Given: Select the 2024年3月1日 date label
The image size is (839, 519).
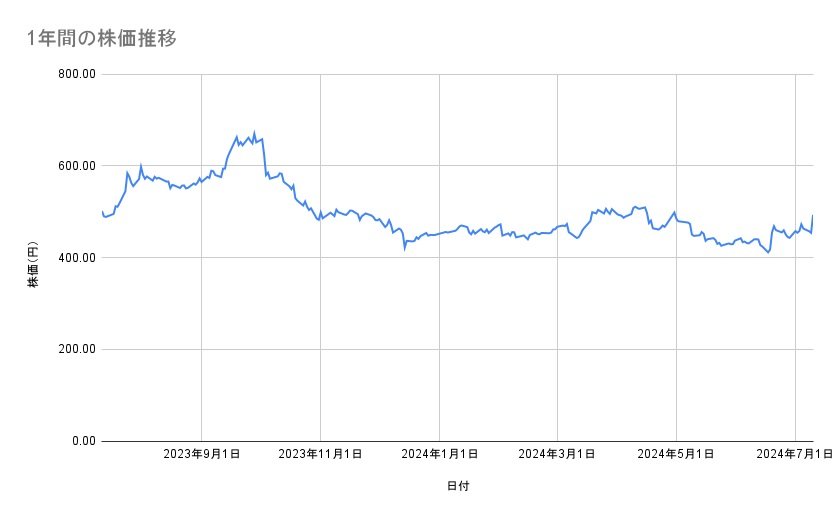Looking at the screenshot, I should click(558, 455).
